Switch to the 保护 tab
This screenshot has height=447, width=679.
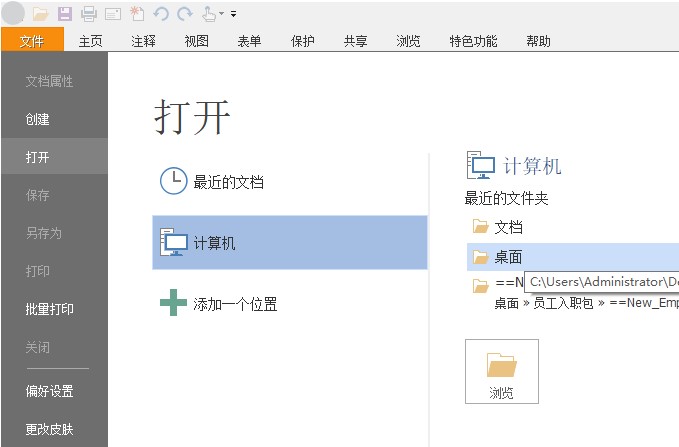(303, 41)
